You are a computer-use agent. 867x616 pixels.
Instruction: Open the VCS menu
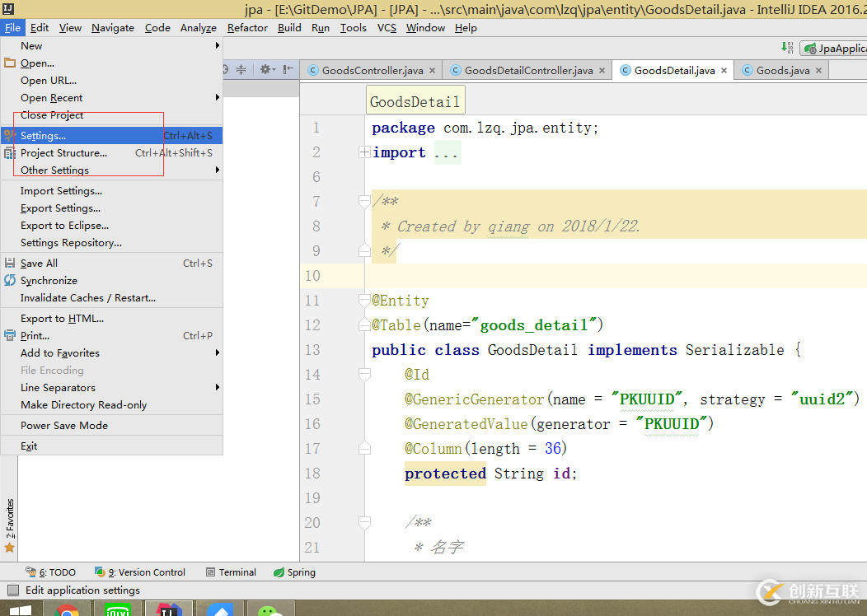pos(387,28)
